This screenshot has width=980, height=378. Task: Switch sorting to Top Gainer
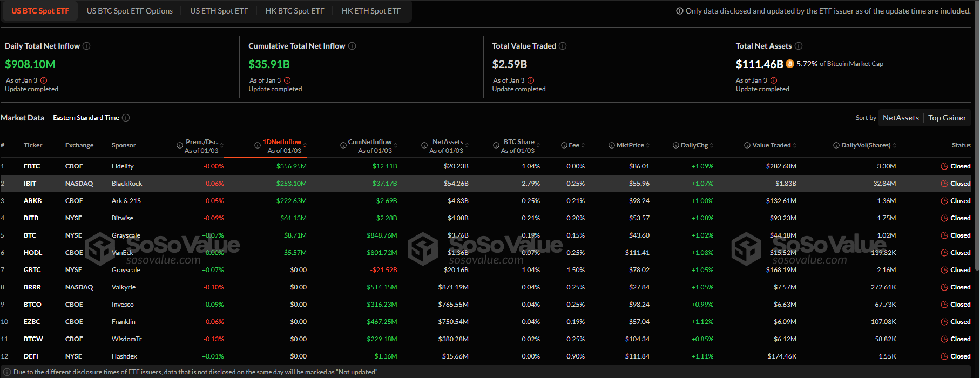[x=947, y=118]
